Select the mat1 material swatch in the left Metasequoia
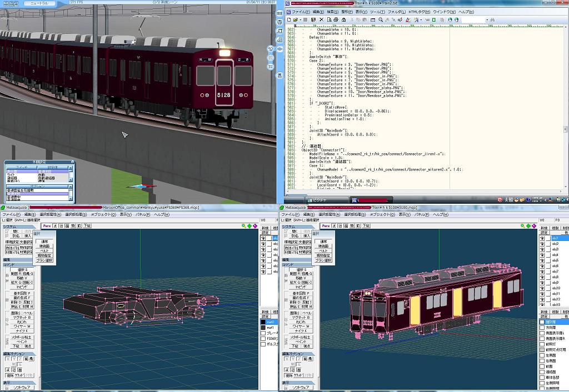569x392 pixels. 263,328
